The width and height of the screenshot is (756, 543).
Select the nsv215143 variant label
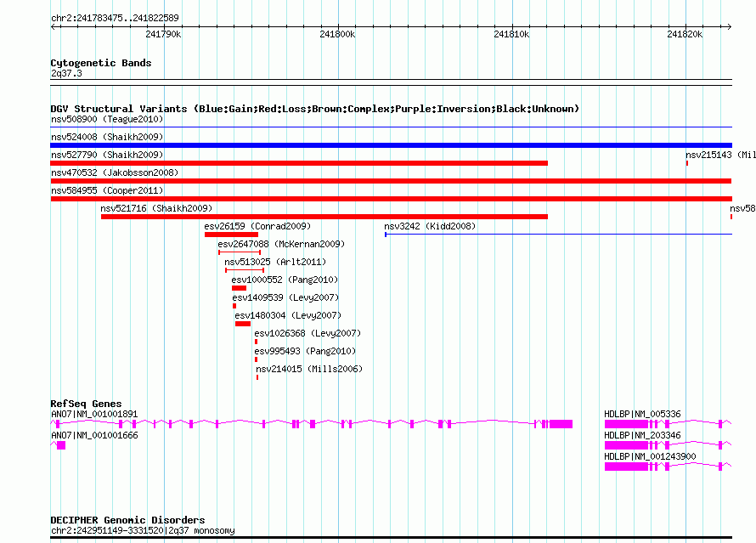pyautogui.click(x=720, y=155)
